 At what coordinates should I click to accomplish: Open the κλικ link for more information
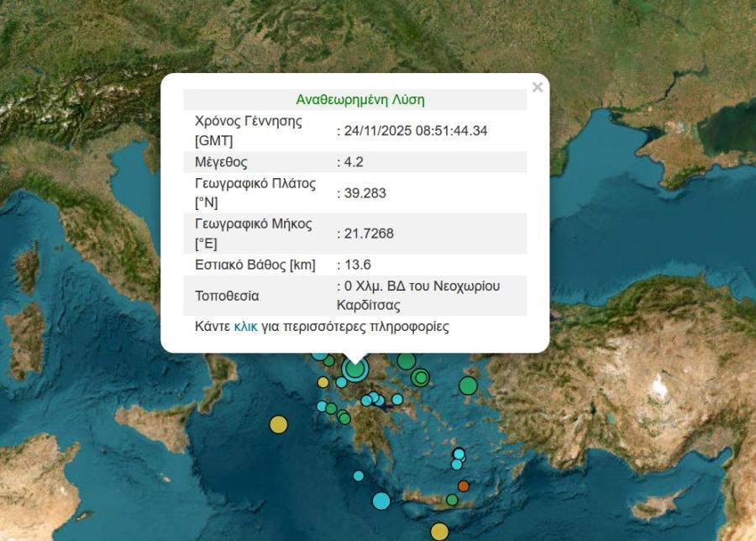[x=245, y=327]
